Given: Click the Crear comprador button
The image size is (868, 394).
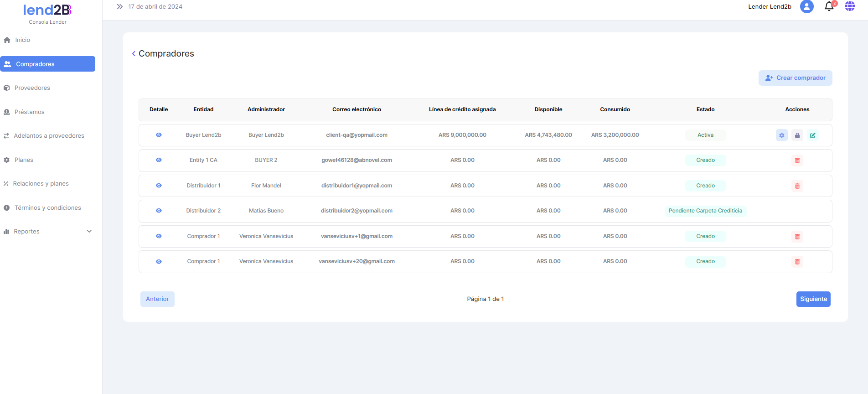Looking at the screenshot, I should click(x=795, y=78).
